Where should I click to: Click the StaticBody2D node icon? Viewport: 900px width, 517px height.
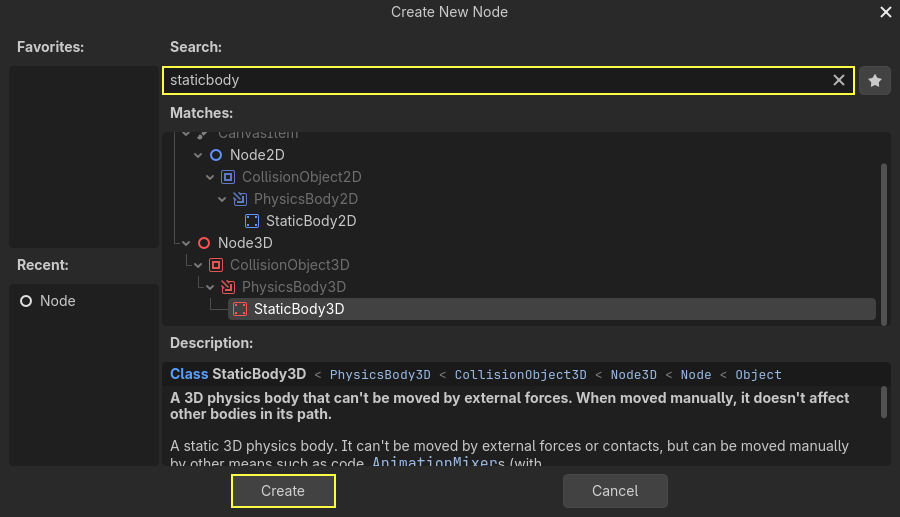point(252,221)
